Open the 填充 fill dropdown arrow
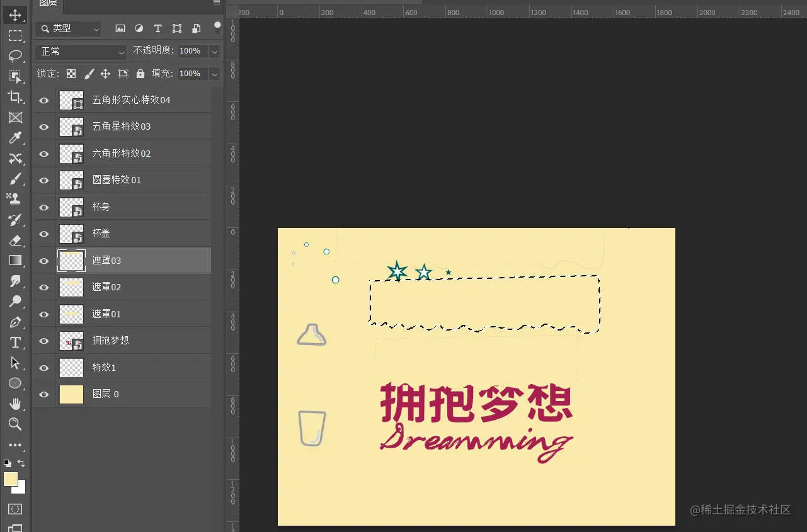This screenshot has height=532, width=807. point(214,73)
